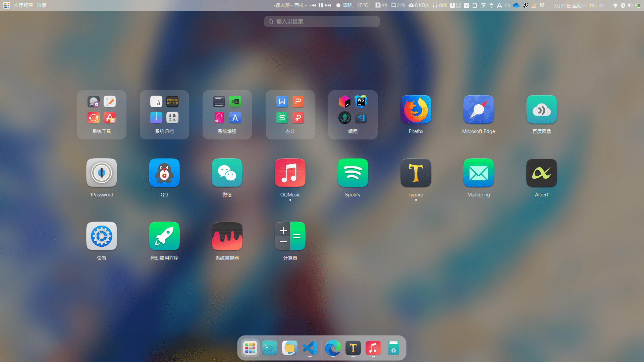Open the clipboard indicator in top bar
Image resolution: width=644 pixels, height=362 pixels.
point(475,5)
